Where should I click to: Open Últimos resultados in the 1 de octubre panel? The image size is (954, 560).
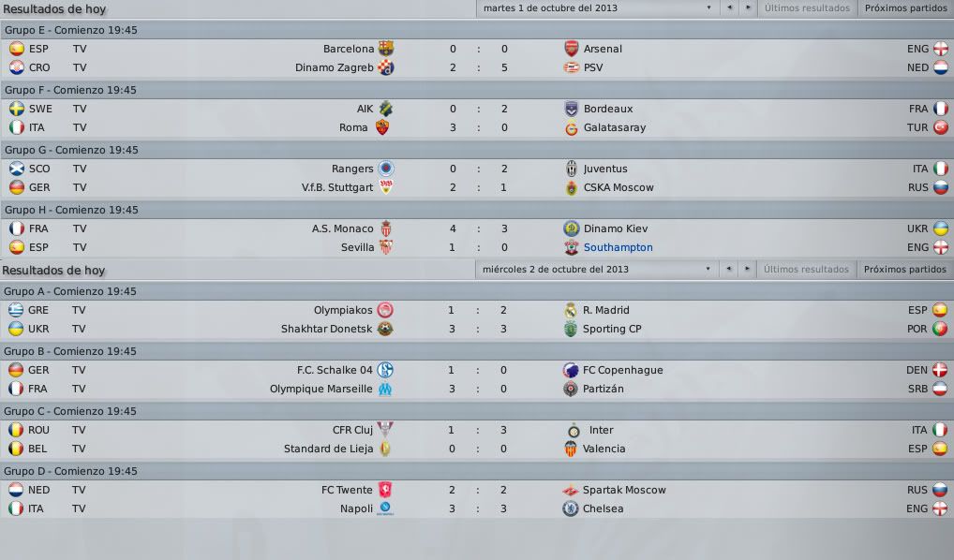(807, 7)
